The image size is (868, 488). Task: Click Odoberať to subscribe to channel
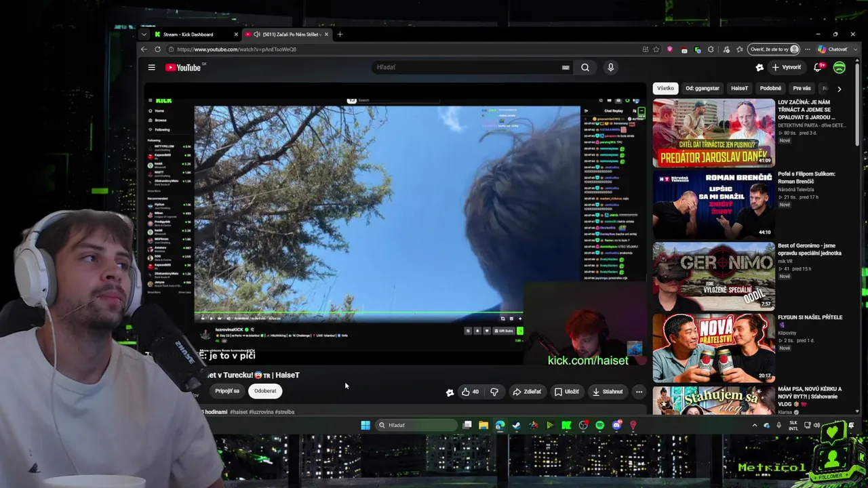(x=265, y=391)
